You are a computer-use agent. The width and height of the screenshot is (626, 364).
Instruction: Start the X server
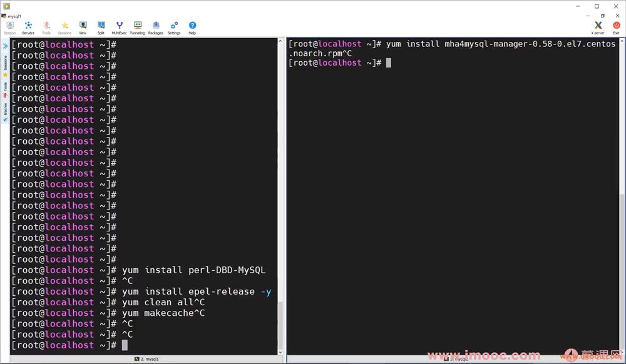(x=598, y=27)
